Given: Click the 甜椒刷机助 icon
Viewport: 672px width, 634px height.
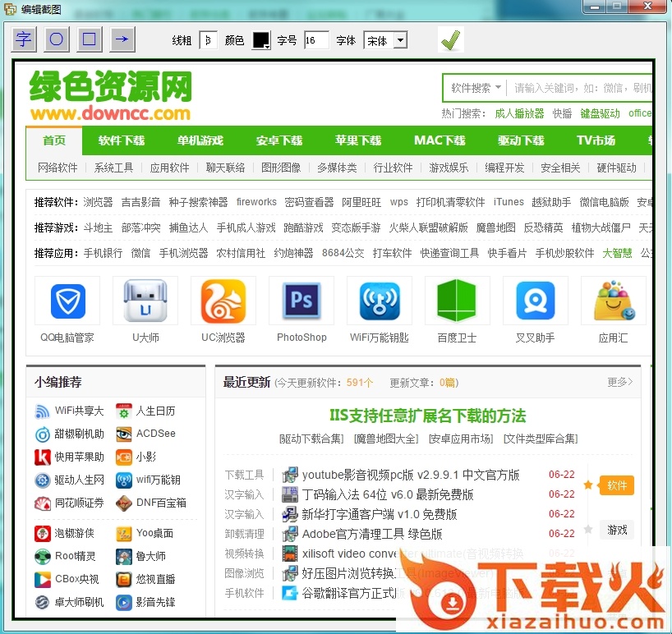Looking at the screenshot, I should pos(42,434).
